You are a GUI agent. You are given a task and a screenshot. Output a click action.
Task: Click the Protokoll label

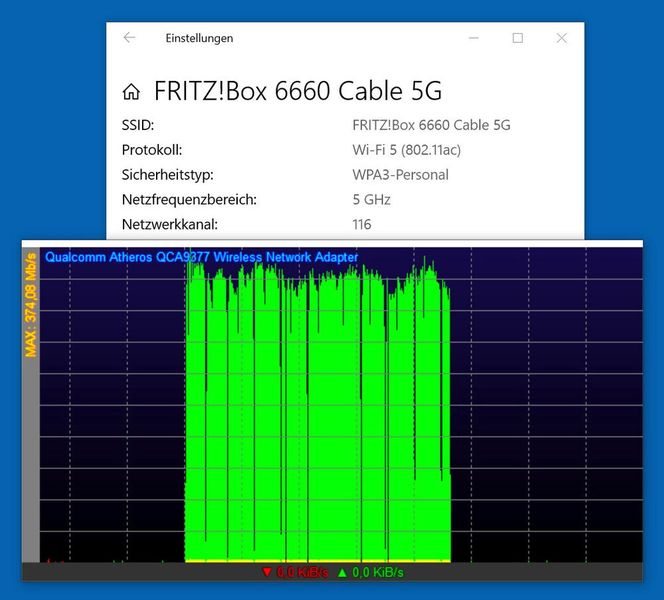click(152, 150)
